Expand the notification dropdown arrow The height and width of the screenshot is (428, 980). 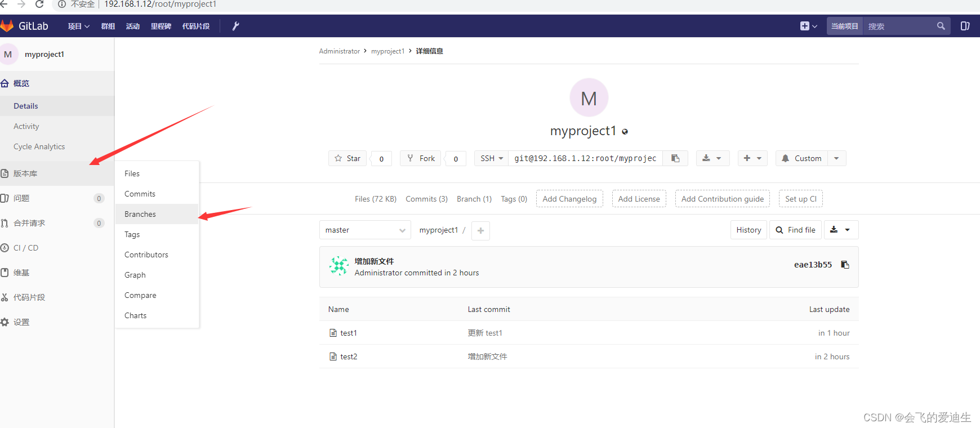[836, 158]
